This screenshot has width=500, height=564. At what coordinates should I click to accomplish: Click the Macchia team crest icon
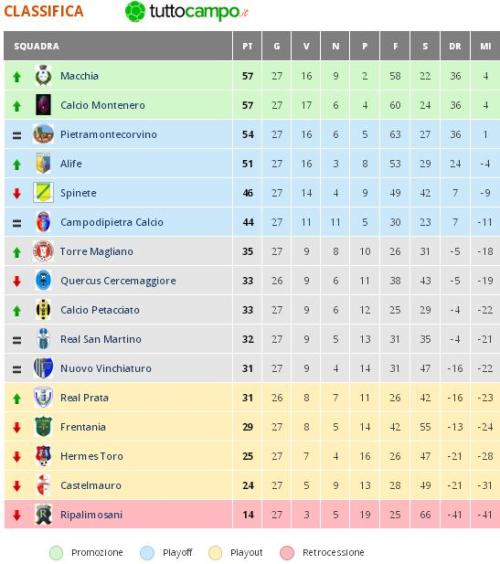[43, 75]
